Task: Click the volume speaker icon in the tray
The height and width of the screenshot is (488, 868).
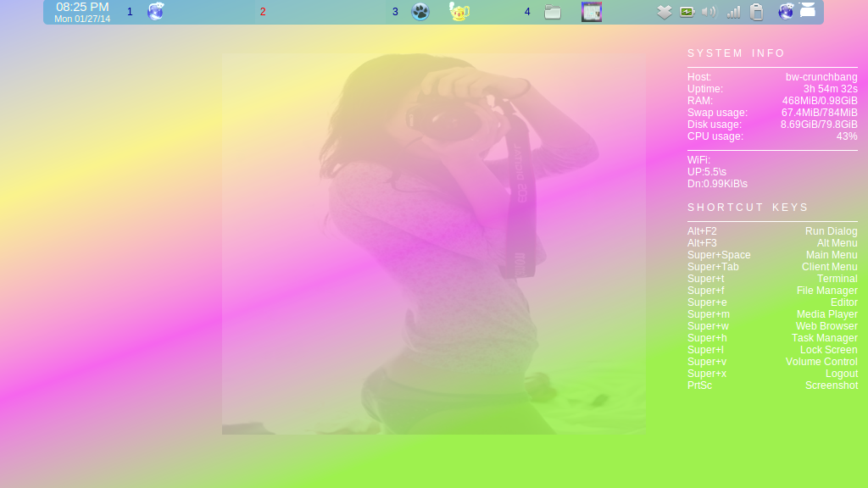Action: pyautogui.click(x=710, y=12)
